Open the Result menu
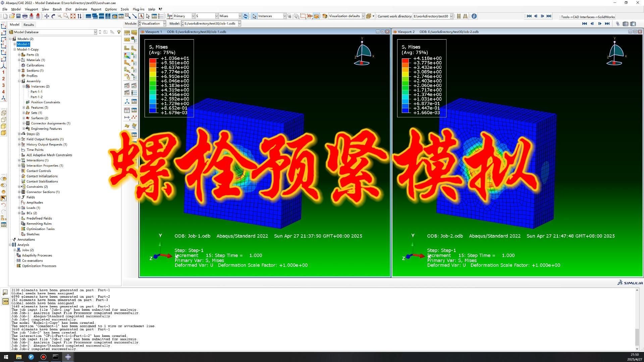 click(x=57, y=9)
